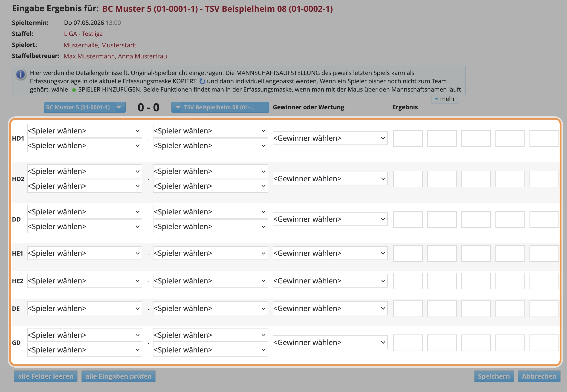
Task: Click the blue info icon in the notice box
Action: 21,74
